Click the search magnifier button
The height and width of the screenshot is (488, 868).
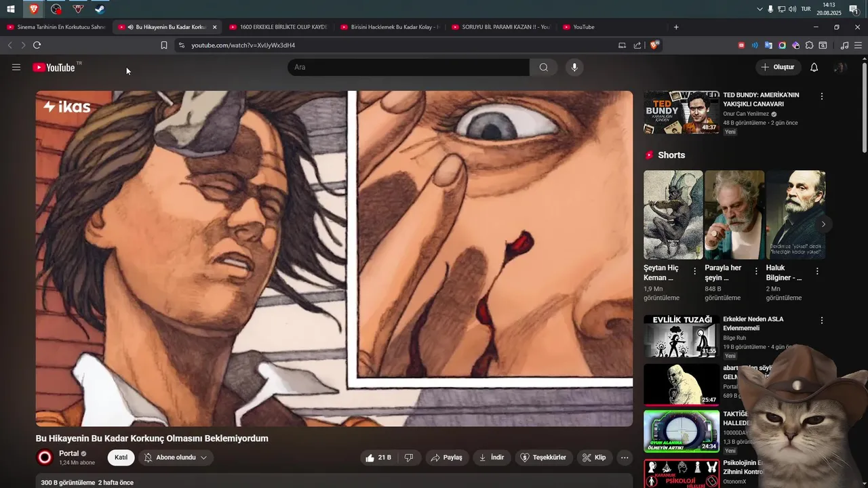[543, 67]
